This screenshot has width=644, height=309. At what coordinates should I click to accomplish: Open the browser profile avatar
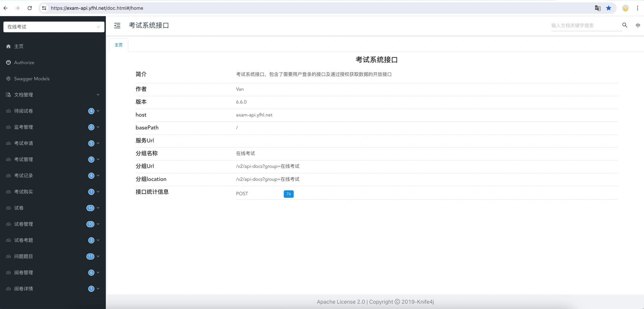tap(625, 8)
